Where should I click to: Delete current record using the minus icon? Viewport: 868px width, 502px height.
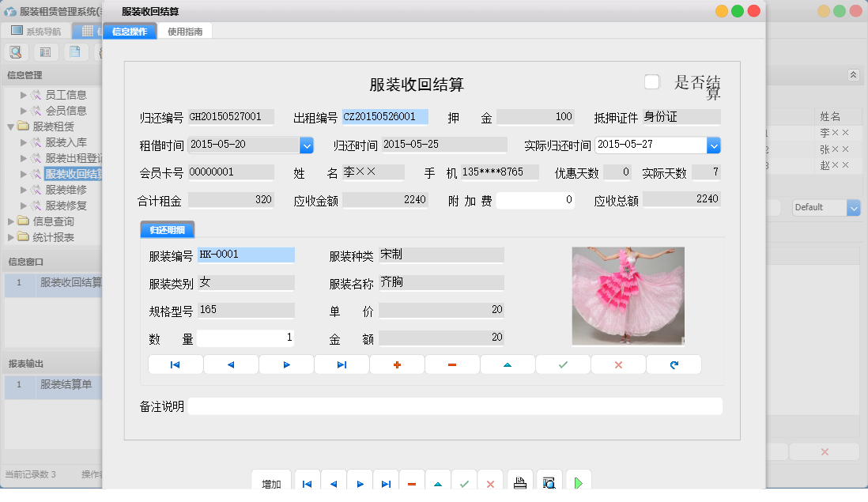[452, 364]
